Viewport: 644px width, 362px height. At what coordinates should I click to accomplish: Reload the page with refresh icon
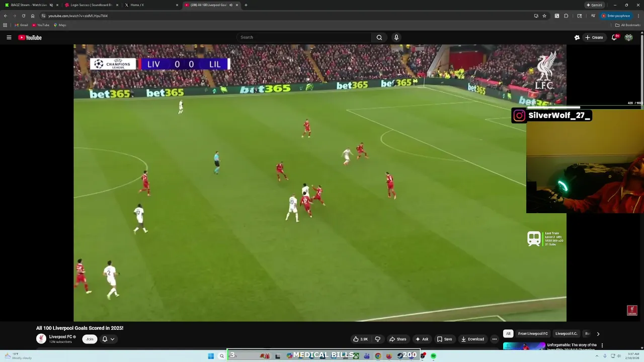click(x=23, y=16)
